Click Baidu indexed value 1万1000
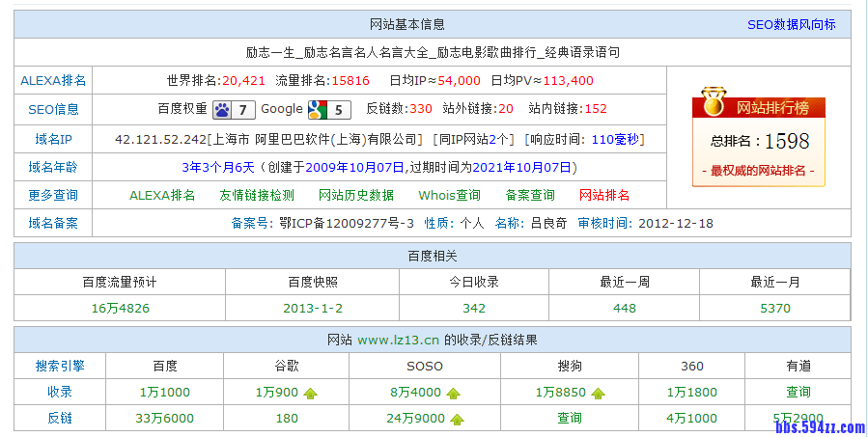Screen dimensions: 868x437 pyautogui.click(x=165, y=393)
